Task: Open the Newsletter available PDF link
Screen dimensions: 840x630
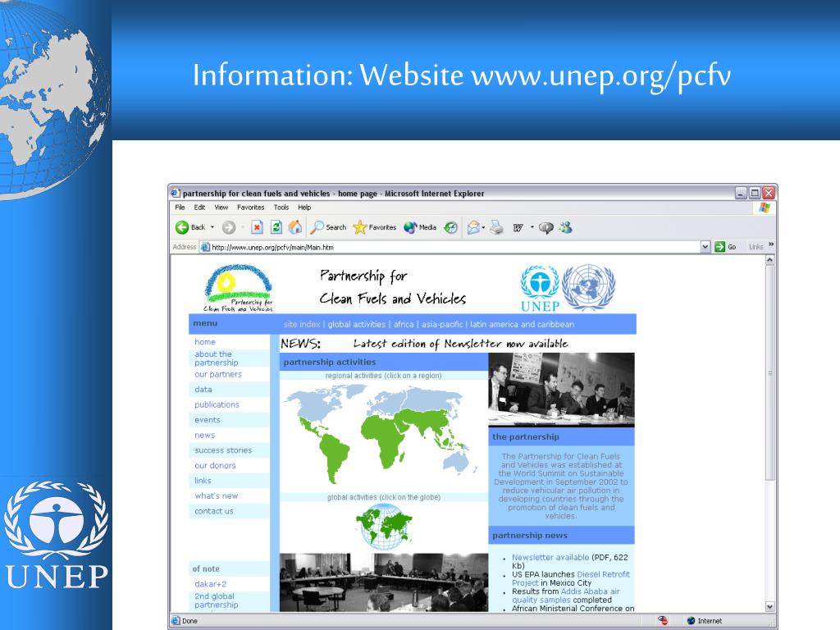Action: pyautogui.click(x=550, y=557)
